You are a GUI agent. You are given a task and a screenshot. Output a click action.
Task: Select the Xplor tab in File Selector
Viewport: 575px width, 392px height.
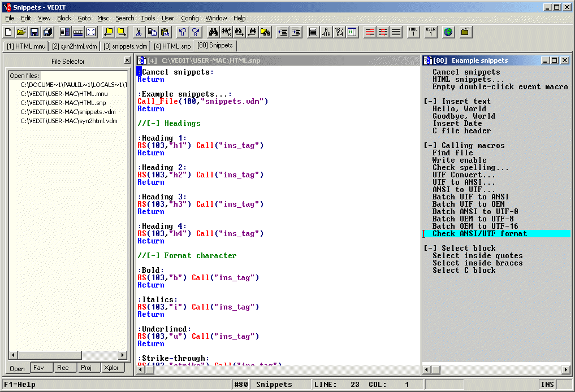[111, 368]
